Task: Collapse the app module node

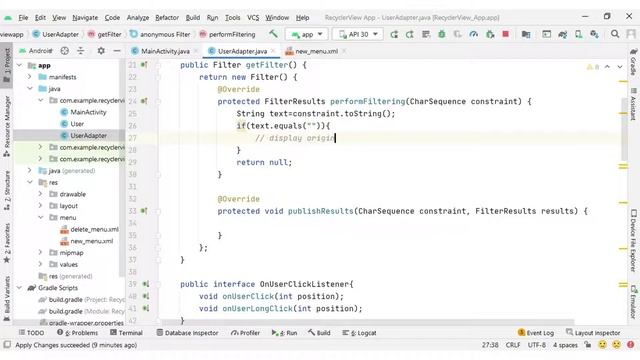Action: (x=20, y=65)
